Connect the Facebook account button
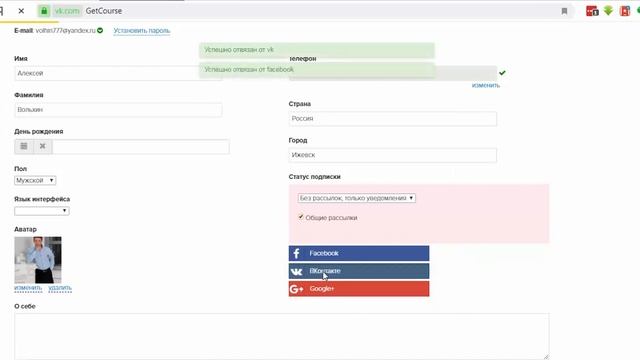Screen dimensions: 640x360 pyautogui.click(x=359, y=253)
